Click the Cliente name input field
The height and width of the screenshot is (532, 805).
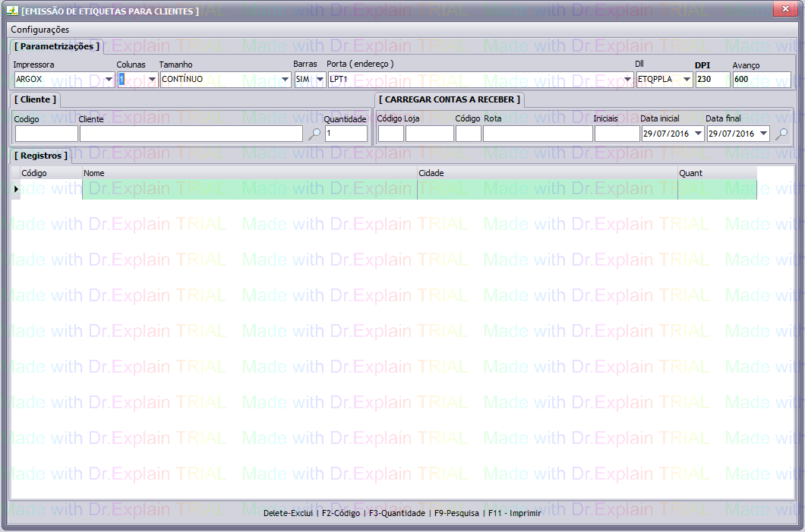tap(191, 134)
